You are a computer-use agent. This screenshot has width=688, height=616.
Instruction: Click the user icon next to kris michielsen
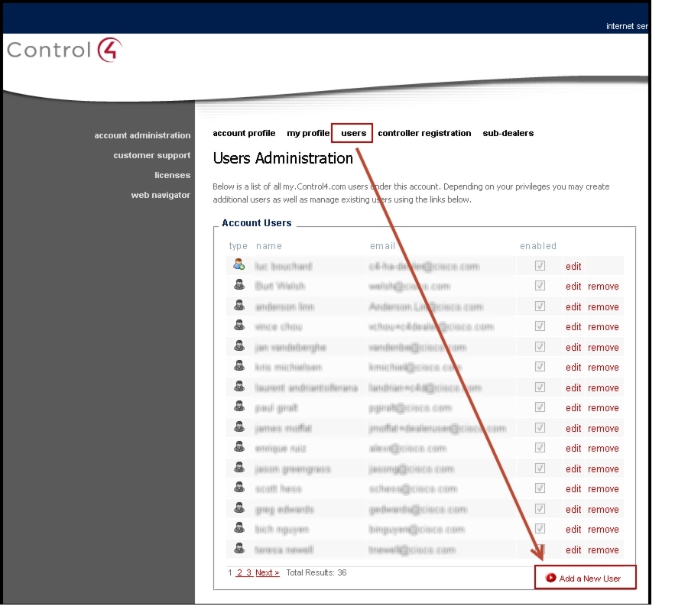[x=239, y=365]
